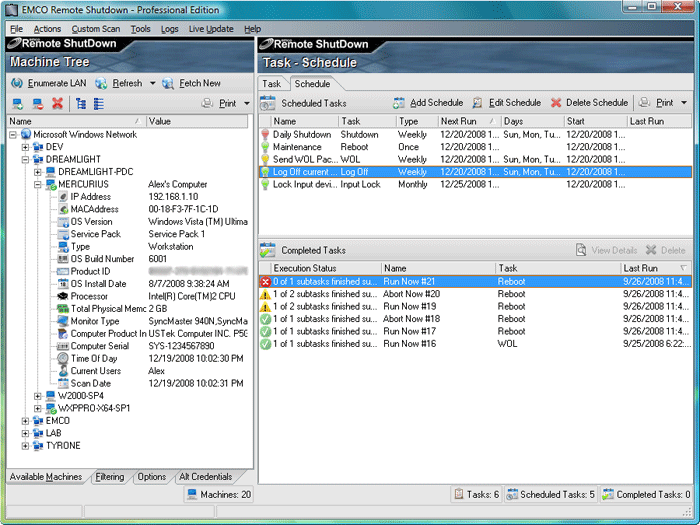Click the Scheduled Tasks calendar icon
This screenshot has height=525, width=700.
coord(267,103)
